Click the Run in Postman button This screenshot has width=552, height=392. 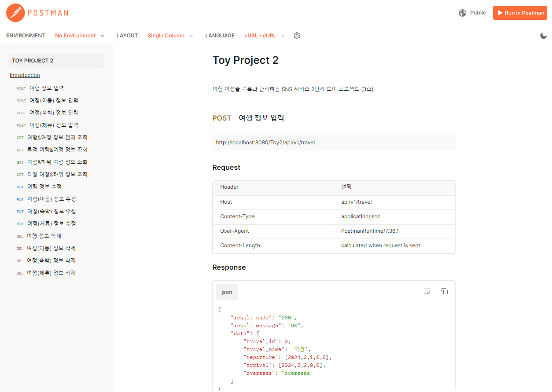pos(520,13)
